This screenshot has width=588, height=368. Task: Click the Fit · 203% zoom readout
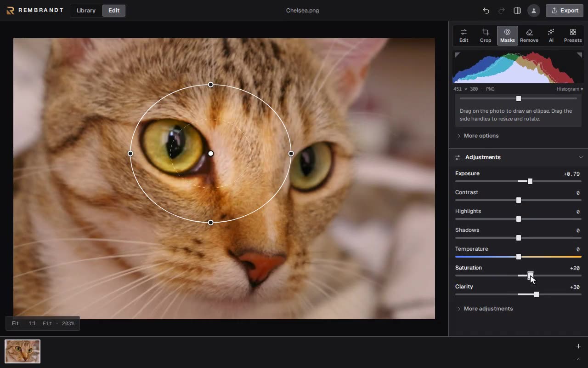click(x=58, y=323)
